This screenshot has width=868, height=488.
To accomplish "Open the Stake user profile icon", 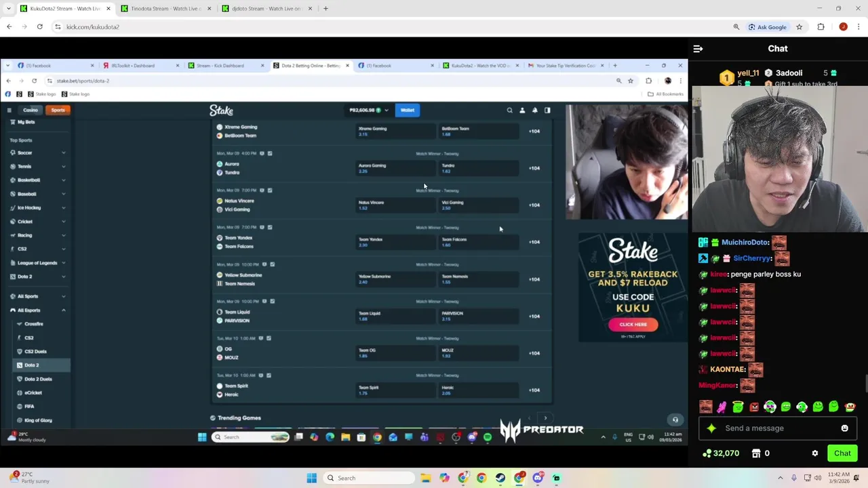I will pos(522,110).
